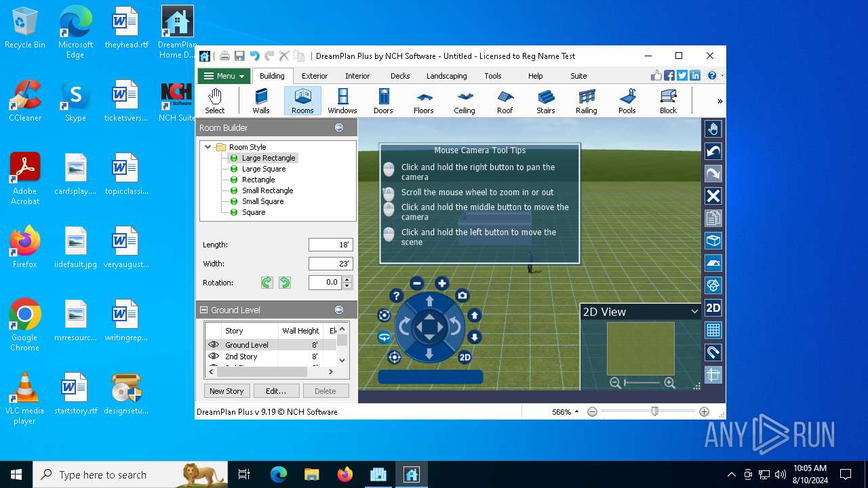The height and width of the screenshot is (488, 868).
Task: Click the blue Undo arrow in title bar
Action: (x=254, y=56)
